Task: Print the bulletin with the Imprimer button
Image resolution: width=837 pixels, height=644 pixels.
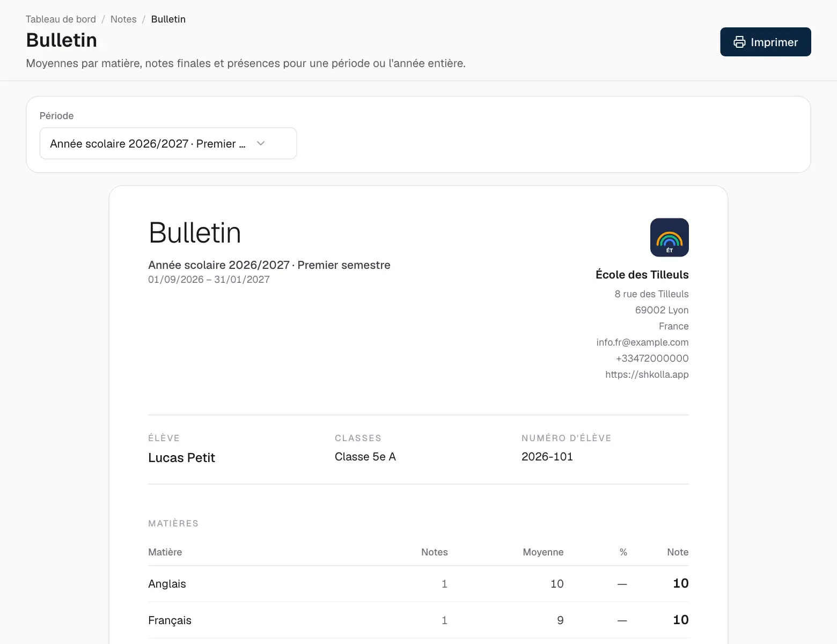Action: click(x=765, y=42)
